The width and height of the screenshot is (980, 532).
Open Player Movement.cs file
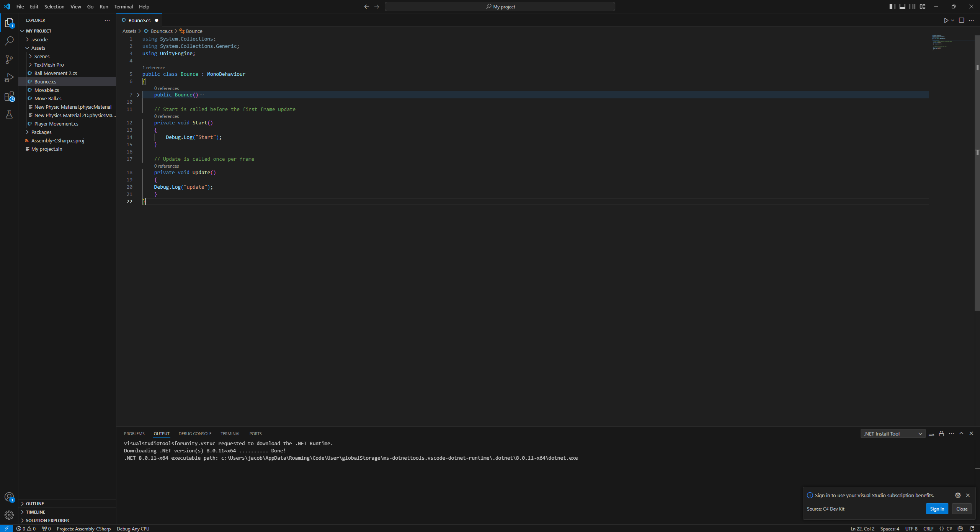67,124
